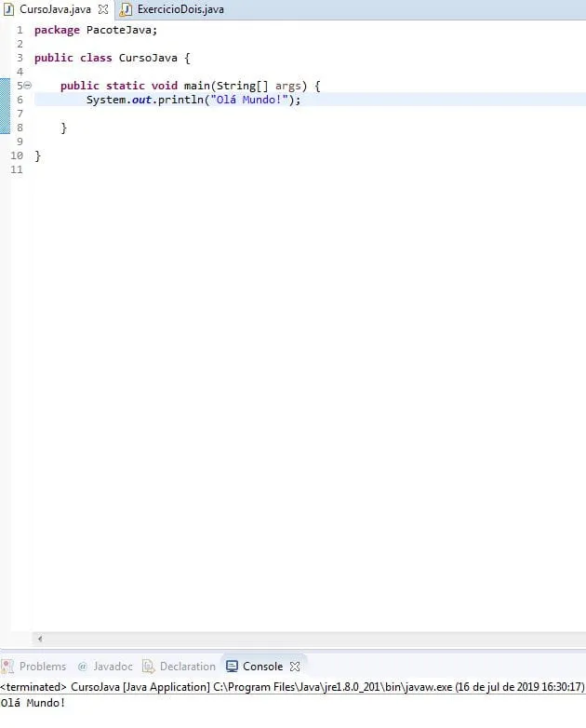Click line number 1 in the gutter

(x=20, y=30)
